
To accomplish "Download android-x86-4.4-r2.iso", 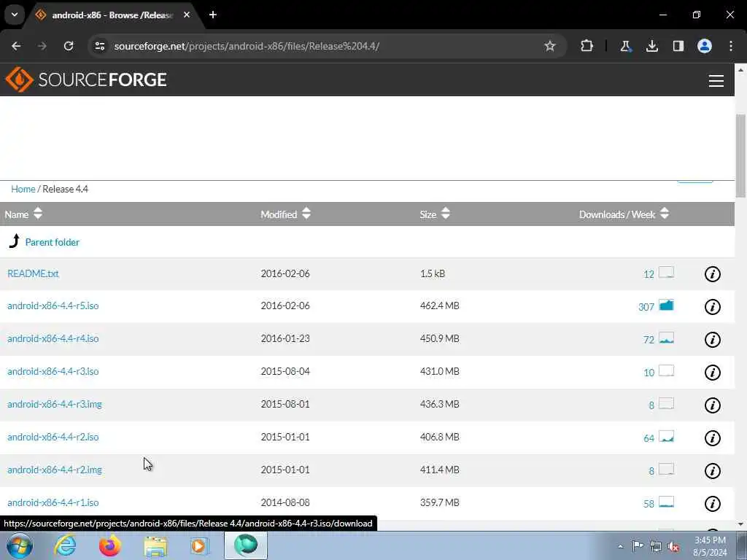I will [53, 437].
